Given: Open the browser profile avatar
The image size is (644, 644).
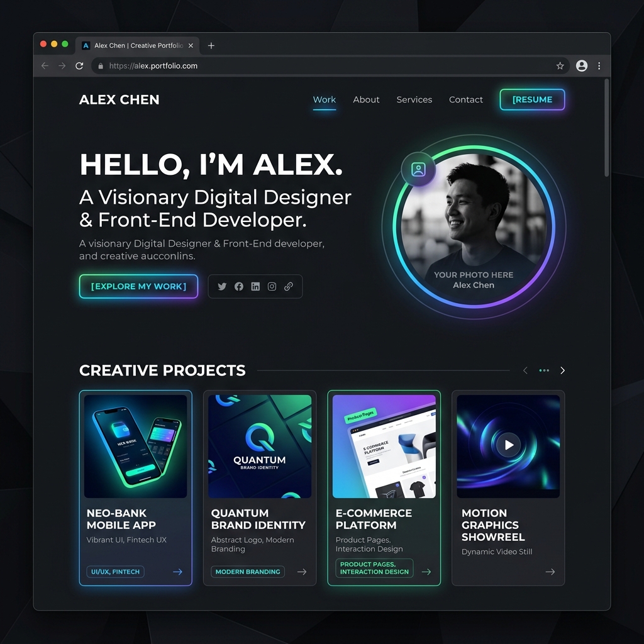Looking at the screenshot, I should click(x=582, y=65).
